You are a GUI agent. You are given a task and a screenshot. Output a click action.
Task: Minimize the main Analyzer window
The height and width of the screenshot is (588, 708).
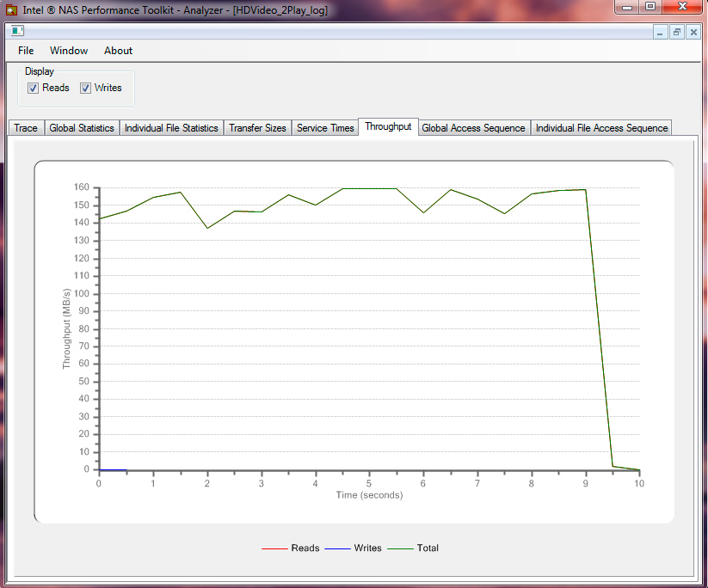pos(627,7)
